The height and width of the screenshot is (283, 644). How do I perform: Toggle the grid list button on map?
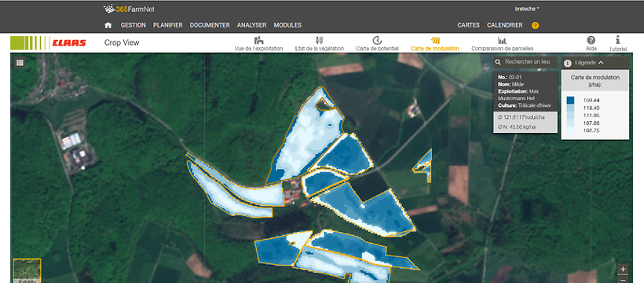click(20, 63)
